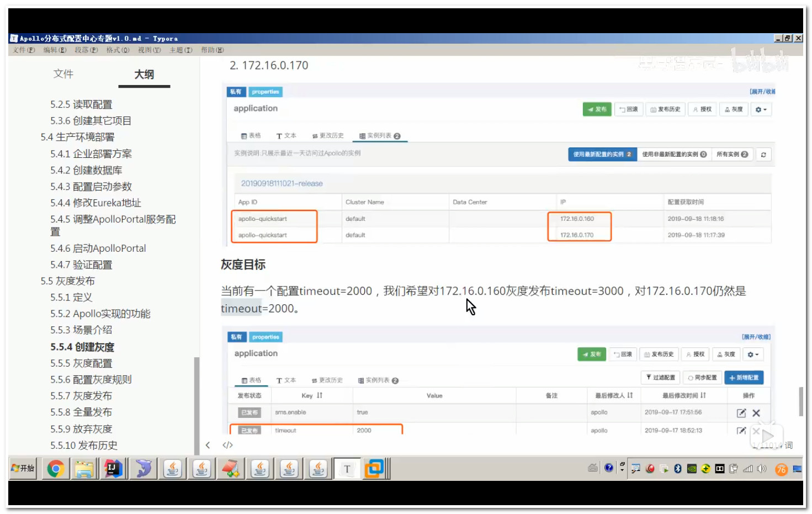This screenshot has width=812, height=514.
Task: Click the power plug tray icon
Action: 734,469
